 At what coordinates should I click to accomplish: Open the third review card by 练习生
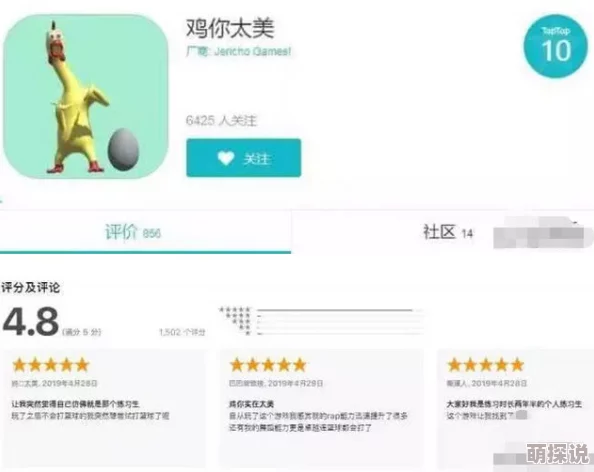(x=515, y=408)
